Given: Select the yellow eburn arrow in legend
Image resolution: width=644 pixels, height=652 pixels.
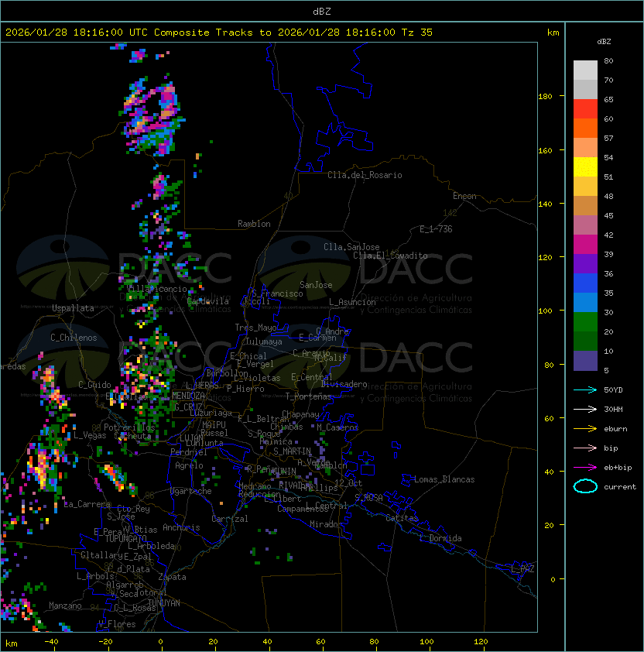Looking at the screenshot, I should (x=585, y=429).
